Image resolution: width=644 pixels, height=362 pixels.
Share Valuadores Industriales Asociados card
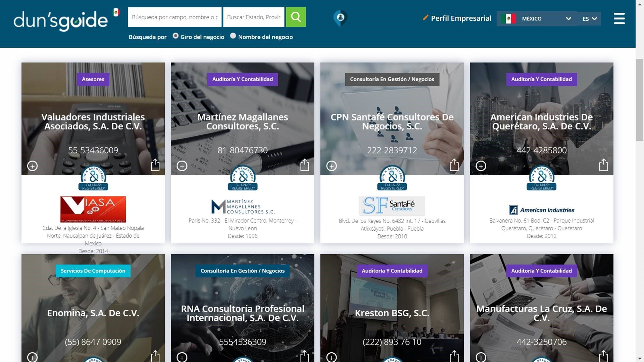[x=155, y=165]
